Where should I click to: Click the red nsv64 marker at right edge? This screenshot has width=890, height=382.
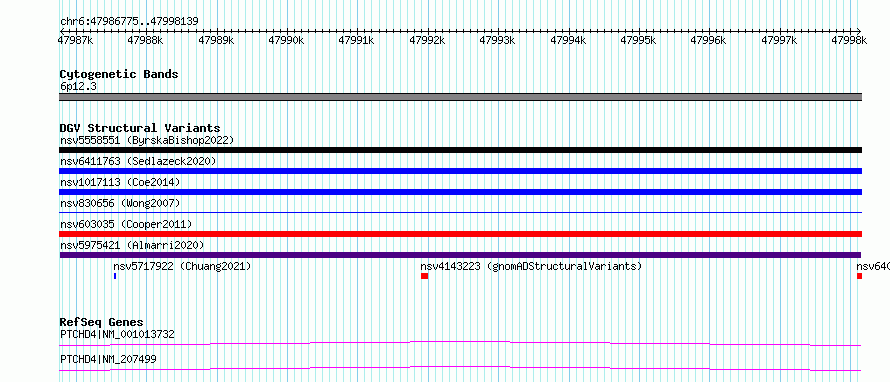point(859,276)
